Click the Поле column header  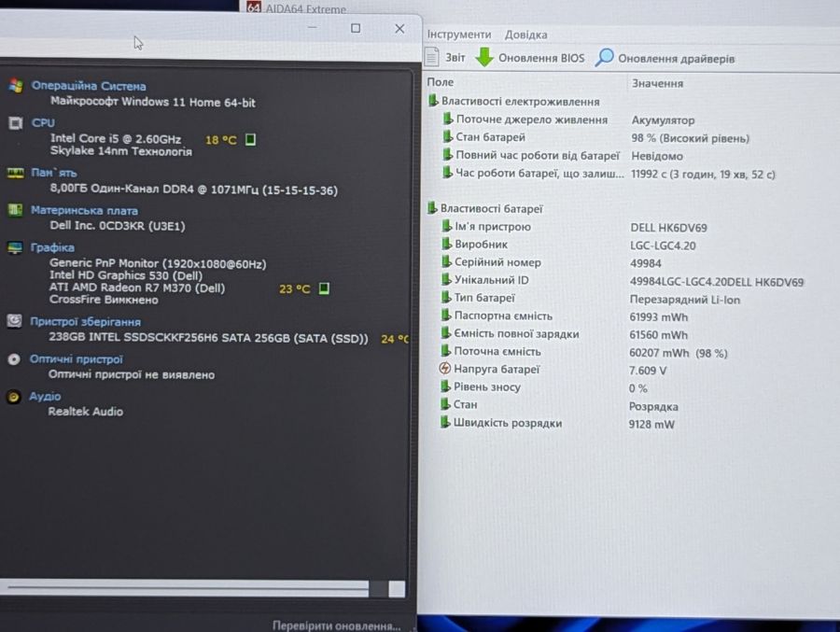(441, 82)
